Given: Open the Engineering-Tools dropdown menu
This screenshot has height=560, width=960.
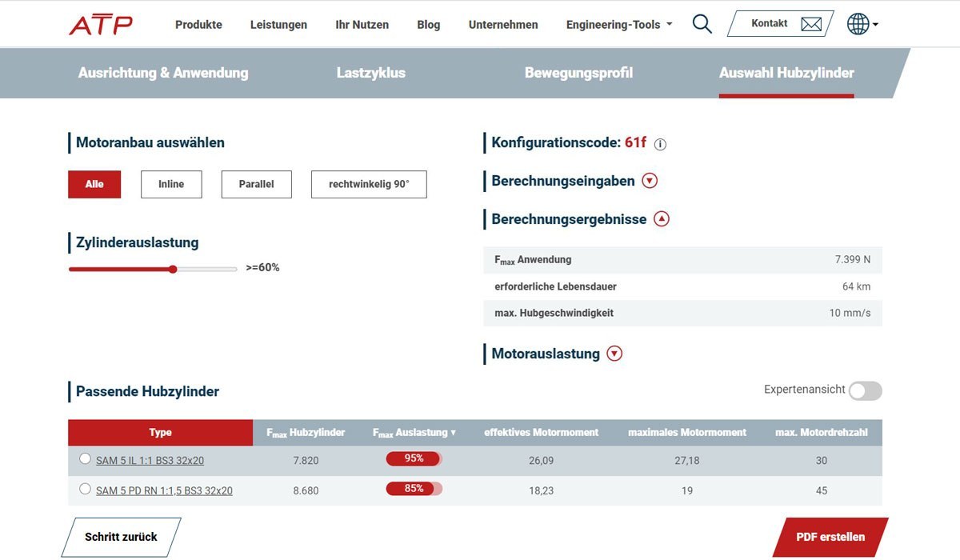Looking at the screenshot, I should [x=618, y=25].
